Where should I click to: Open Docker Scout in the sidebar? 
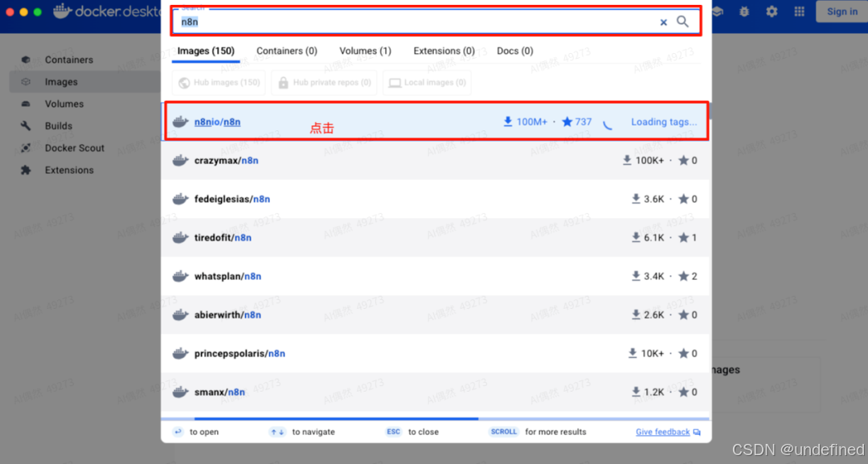click(x=86, y=149)
